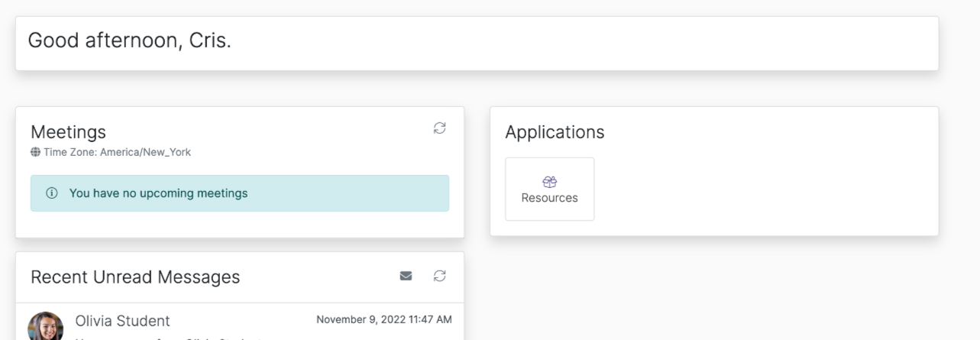The image size is (980, 340).
Task: Click blank area beside the Meetings heading
Action: coord(267,132)
